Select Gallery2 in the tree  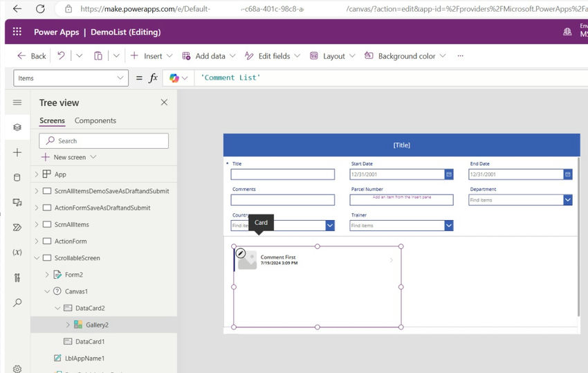coord(97,325)
